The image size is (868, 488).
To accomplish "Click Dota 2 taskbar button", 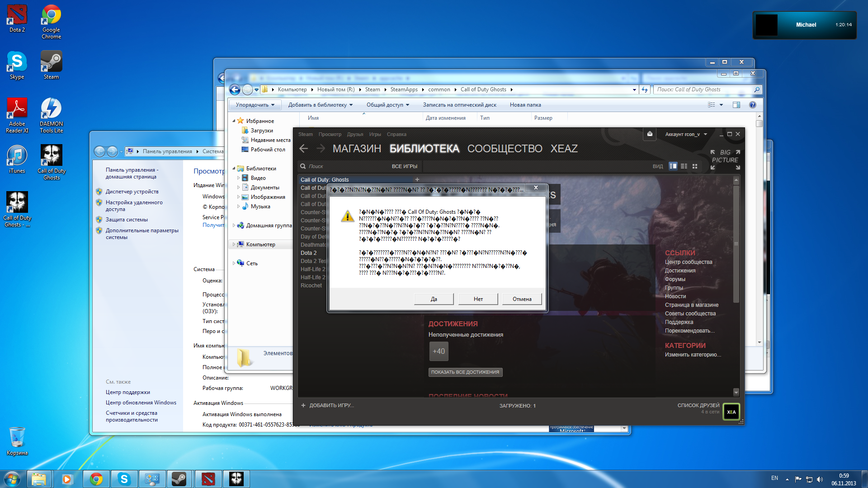I will (x=208, y=479).
